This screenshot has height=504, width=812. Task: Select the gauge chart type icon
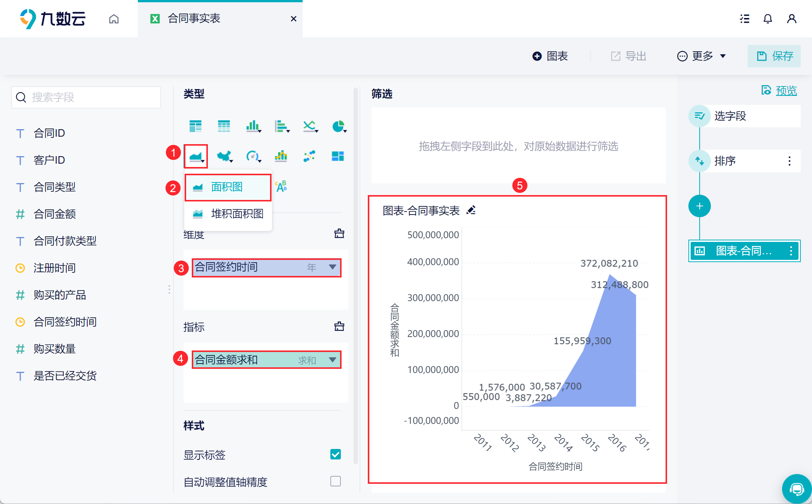pos(253,156)
